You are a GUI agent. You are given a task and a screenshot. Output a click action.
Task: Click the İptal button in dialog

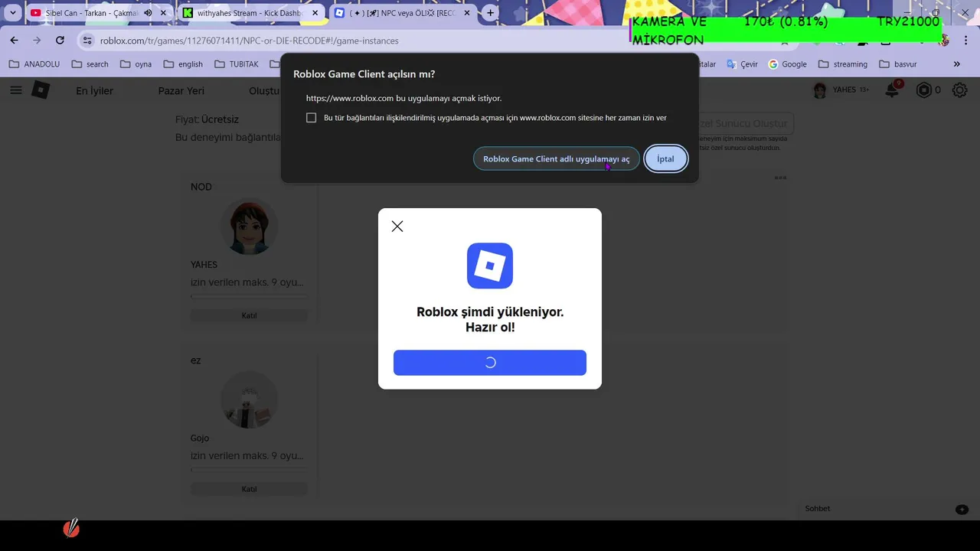coord(665,158)
